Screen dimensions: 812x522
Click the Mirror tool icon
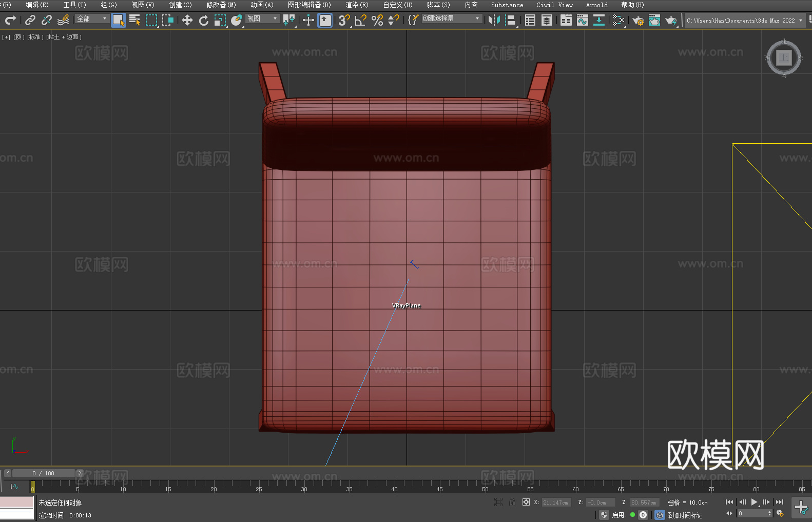[494, 20]
